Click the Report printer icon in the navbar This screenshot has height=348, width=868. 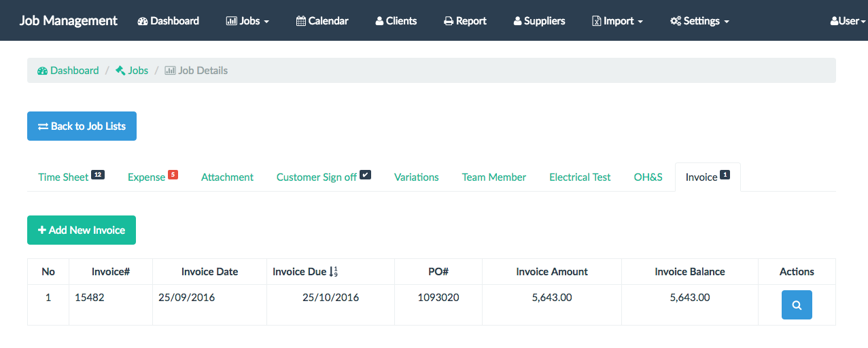pos(449,21)
